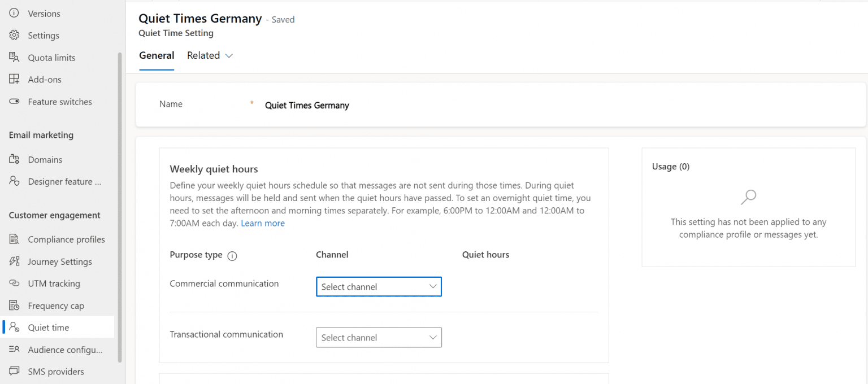Open the Frequency cap icon
Screen dimensions: 868x384
point(14,306)
